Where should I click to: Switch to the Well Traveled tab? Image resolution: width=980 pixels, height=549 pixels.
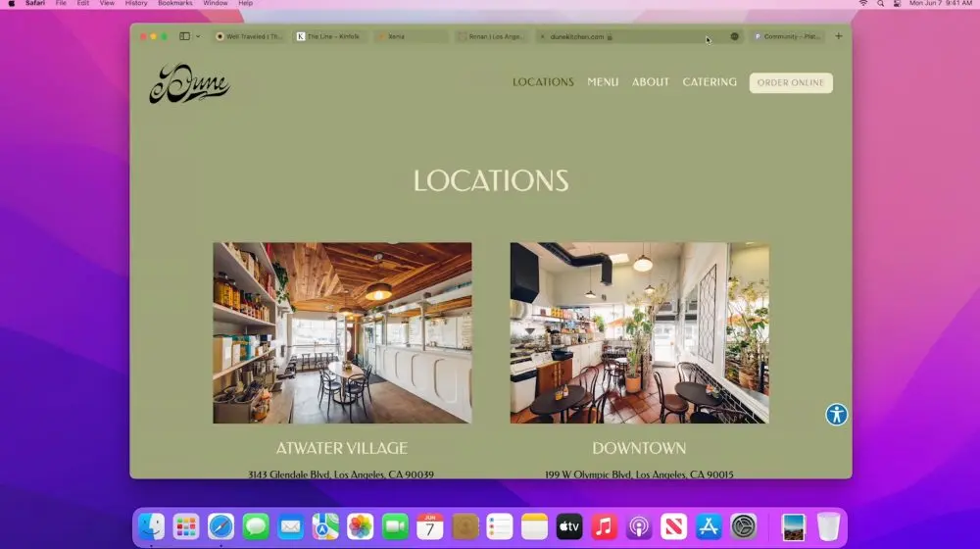click(249, 37)
